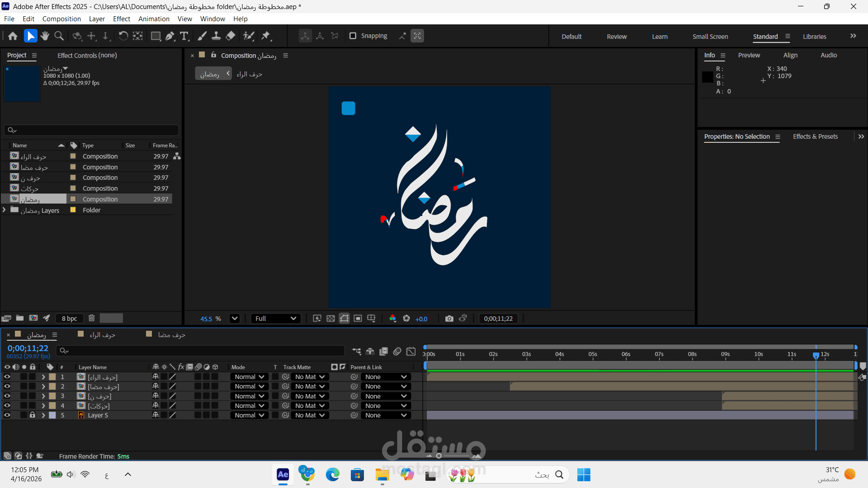
Task: Switch to Effects & Presets tab
Action: (815, 136)
